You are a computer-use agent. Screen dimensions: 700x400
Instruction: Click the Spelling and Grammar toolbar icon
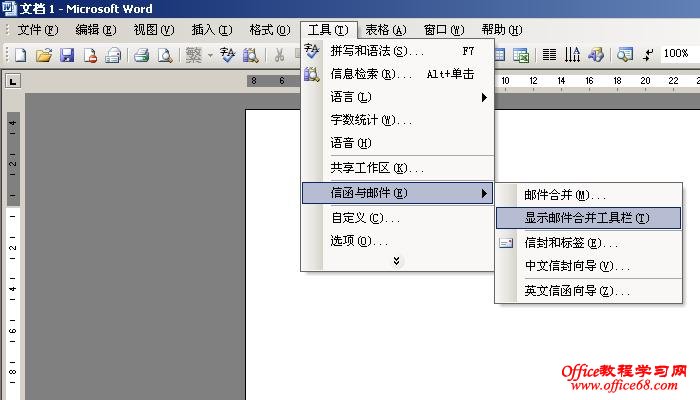(227, 55)
